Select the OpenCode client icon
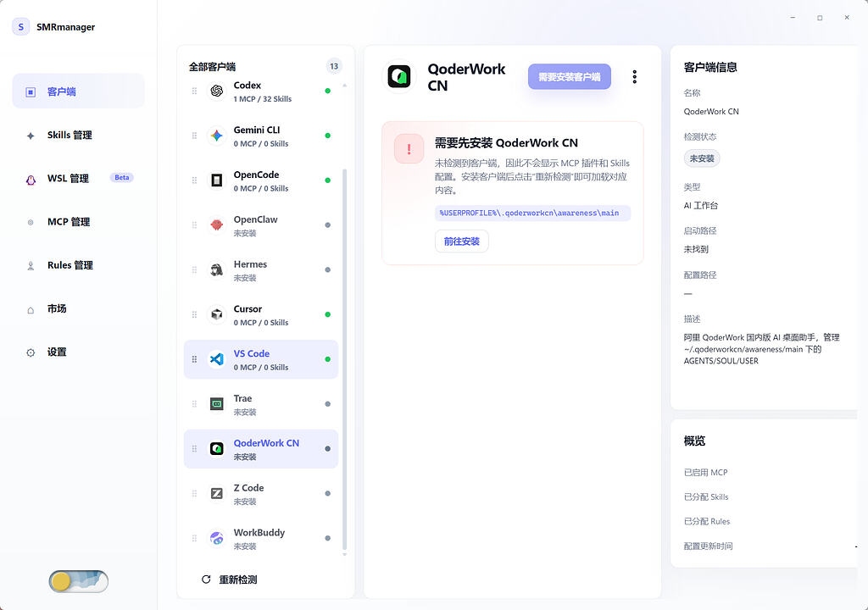Screen dimensions: 868x610 (216, 180)
